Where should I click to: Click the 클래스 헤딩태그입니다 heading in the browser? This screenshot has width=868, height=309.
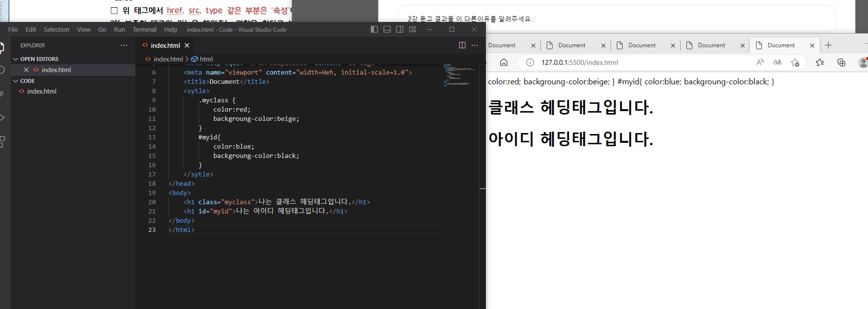(x=571, y=107)
